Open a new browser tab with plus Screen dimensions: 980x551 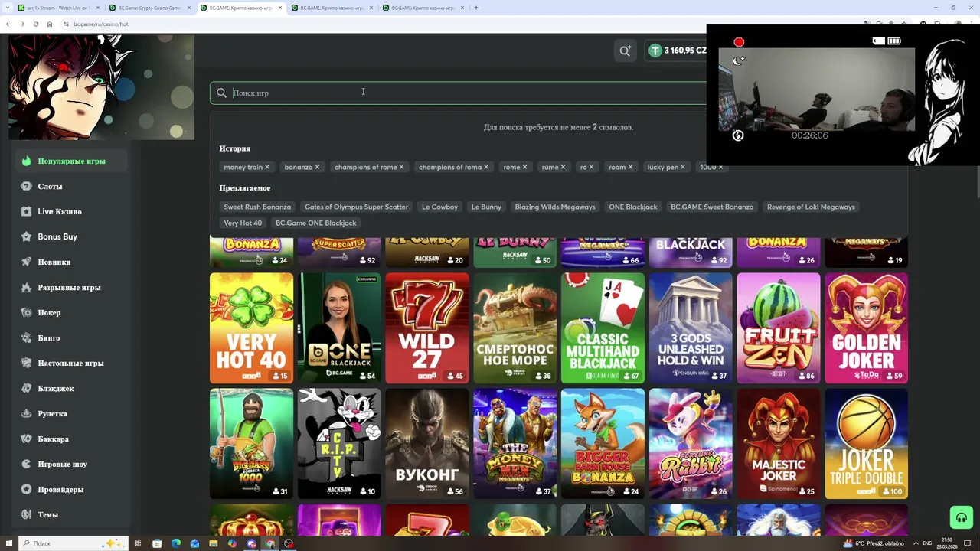[475, 8]
